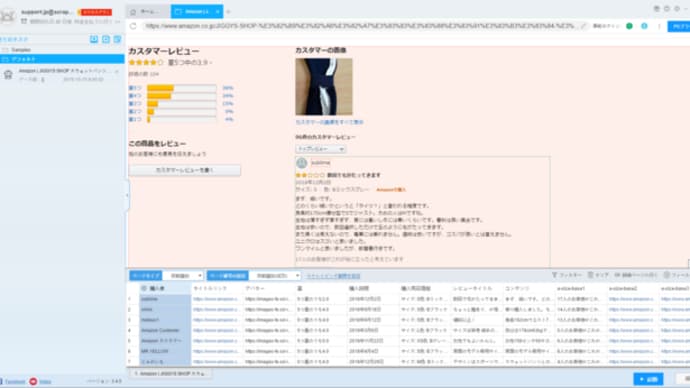690x388 pixels.
Task: Select 'Amazon Customer' cell in row 4
Action: (165, 330)
